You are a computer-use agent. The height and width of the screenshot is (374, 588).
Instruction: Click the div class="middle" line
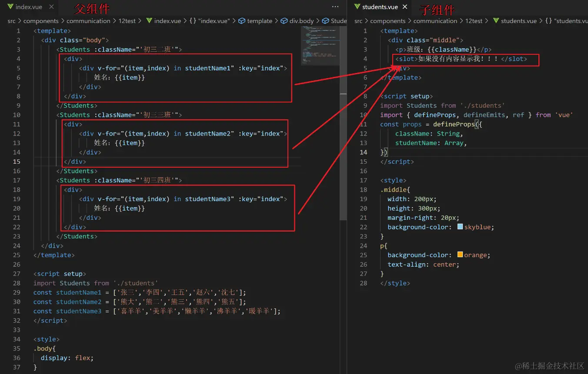coord(425,40)
